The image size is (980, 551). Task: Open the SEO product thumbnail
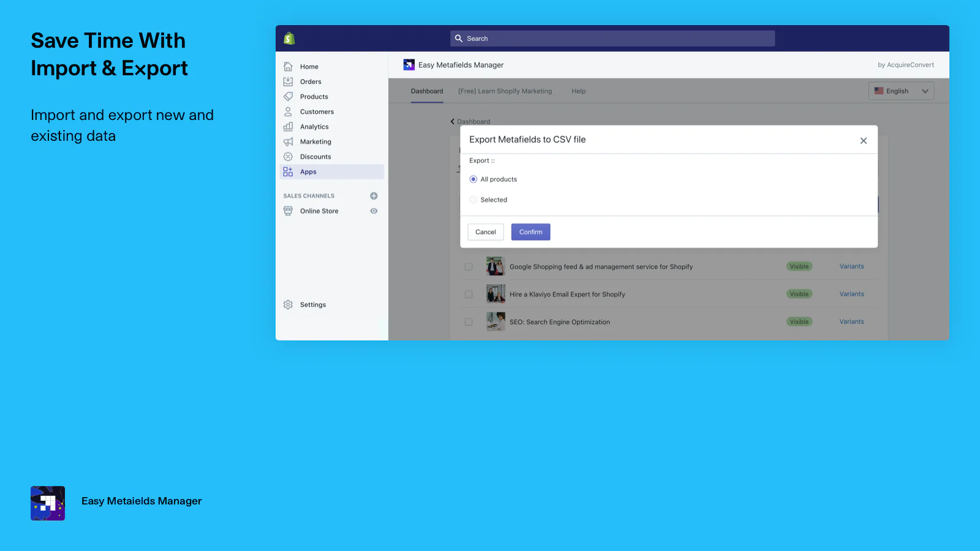496,321
